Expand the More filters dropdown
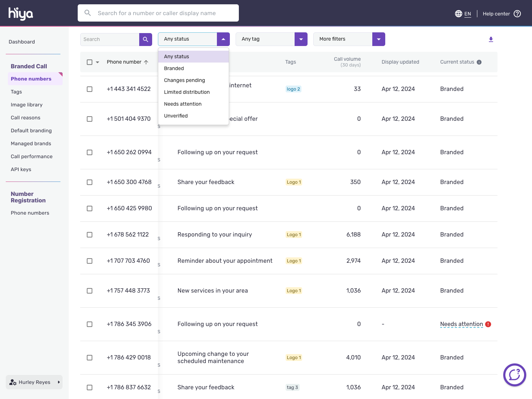This screenshot has width=532, height=399. click(378, 39)
